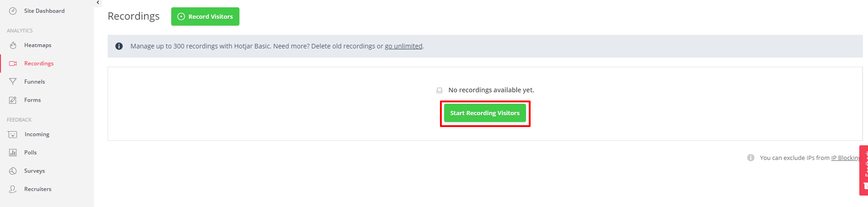Click the Incoming feedback icon
The image size is (868, 207).
[13, 134]
